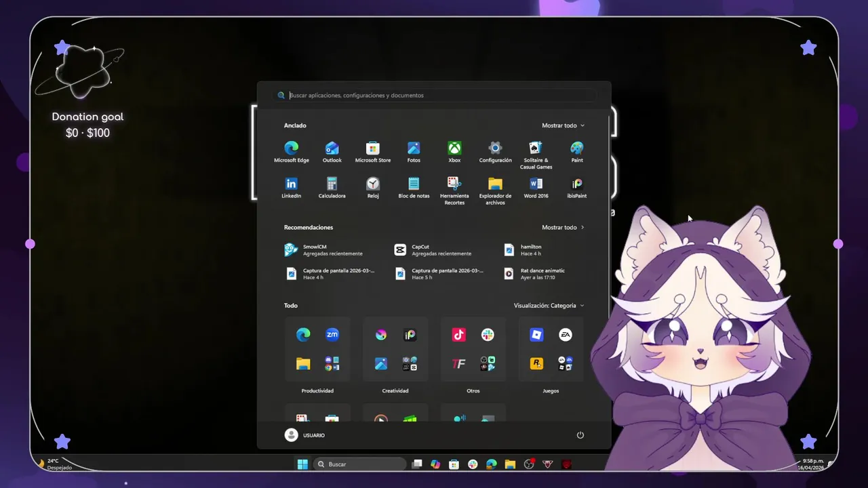Expand more apps in Juegos group
Image resolution: width=868 pixels, height=488 pixels.
[566, 364]
